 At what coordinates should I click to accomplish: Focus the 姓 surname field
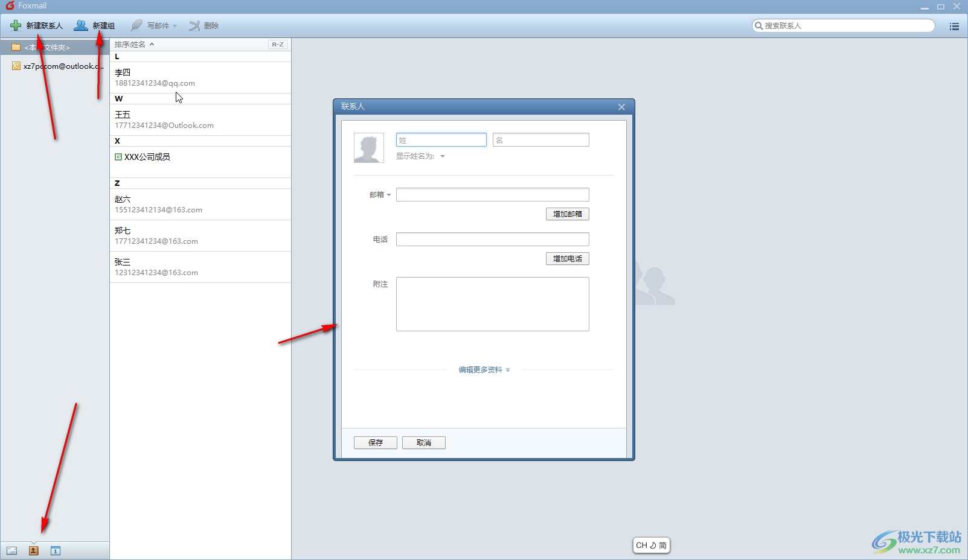click(x=441, y=140)
